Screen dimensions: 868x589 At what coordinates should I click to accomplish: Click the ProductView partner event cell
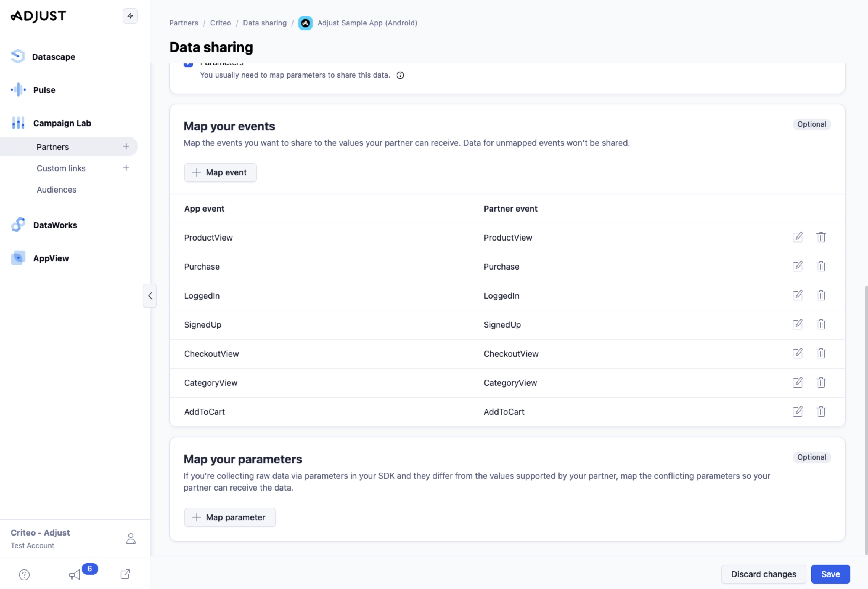click(x=508, y=238)
